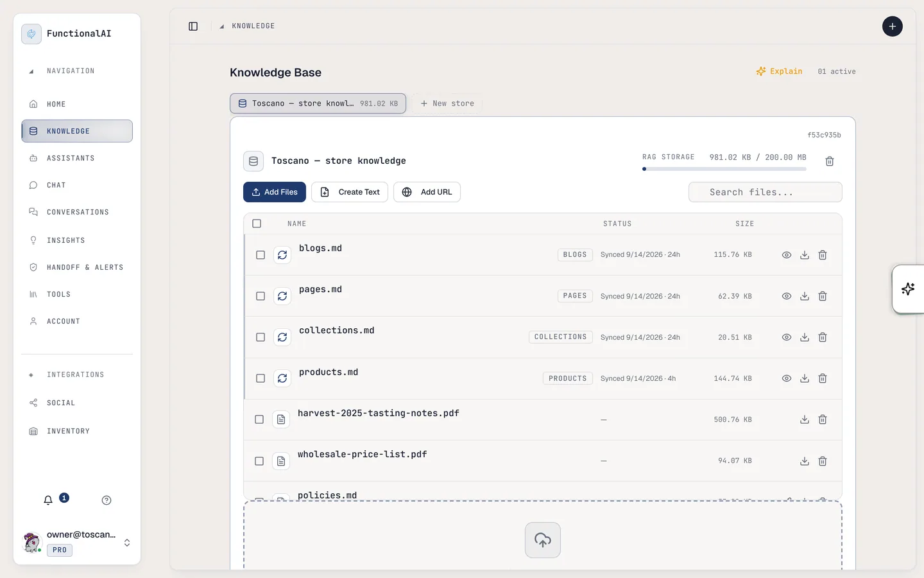Viewport: 924px width, 578px height.
Task: Click document icon of harvest-2025-tasting-notes.pdf
Action: 281,419
